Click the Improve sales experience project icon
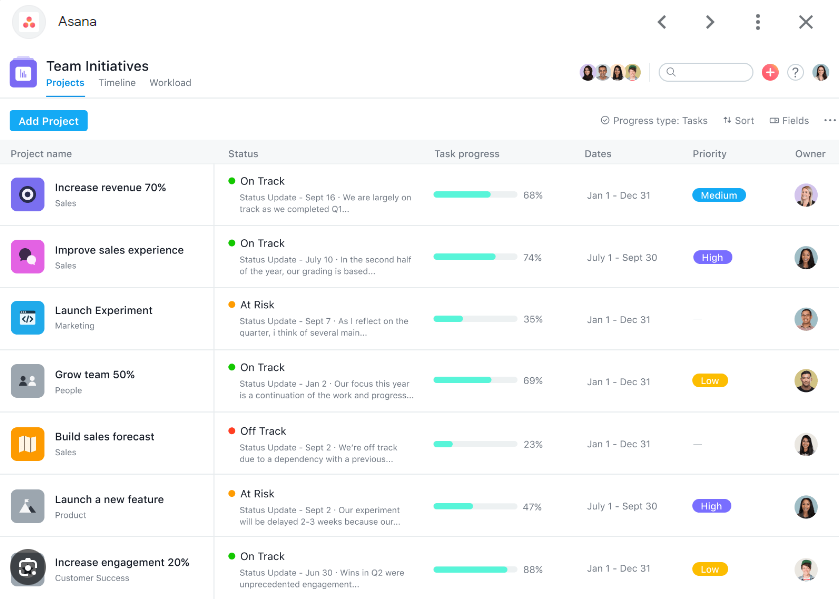This screenshot has height=604, width=839. 27,257
